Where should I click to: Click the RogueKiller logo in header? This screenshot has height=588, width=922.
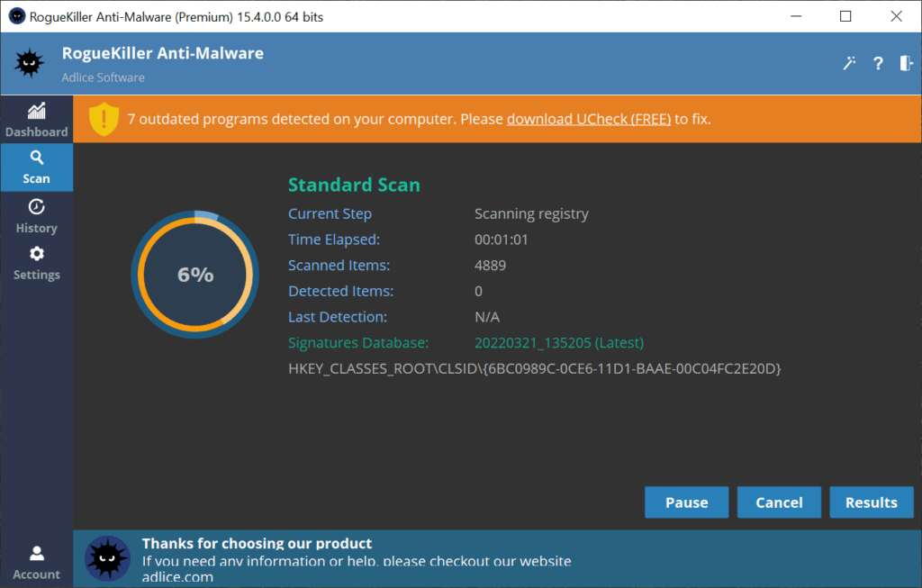29,63
